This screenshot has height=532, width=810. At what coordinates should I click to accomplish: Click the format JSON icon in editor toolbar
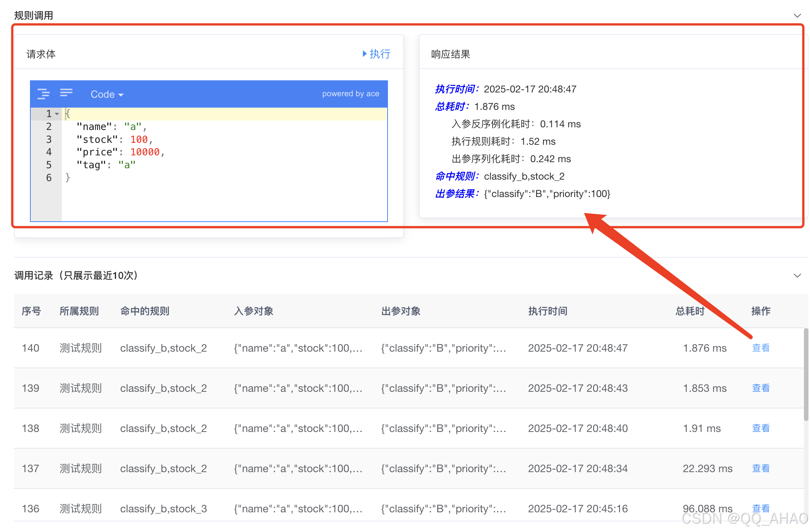coord(44,94)
